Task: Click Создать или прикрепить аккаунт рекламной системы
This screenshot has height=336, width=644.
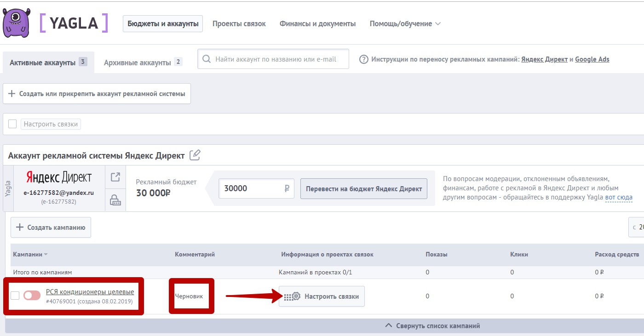Action: (x=97, y=94)
